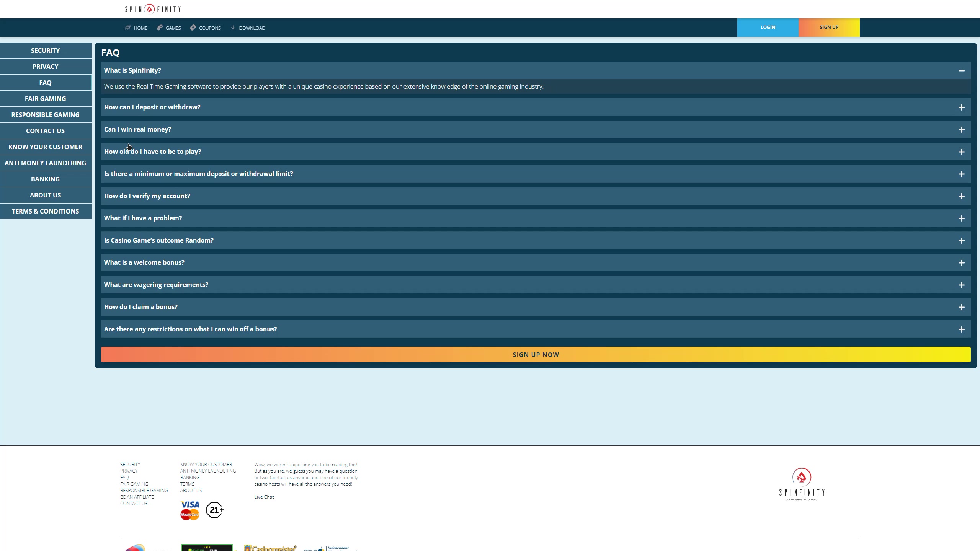Click the Games chips icon
The image size is (980, 551).
coord(160,28)
